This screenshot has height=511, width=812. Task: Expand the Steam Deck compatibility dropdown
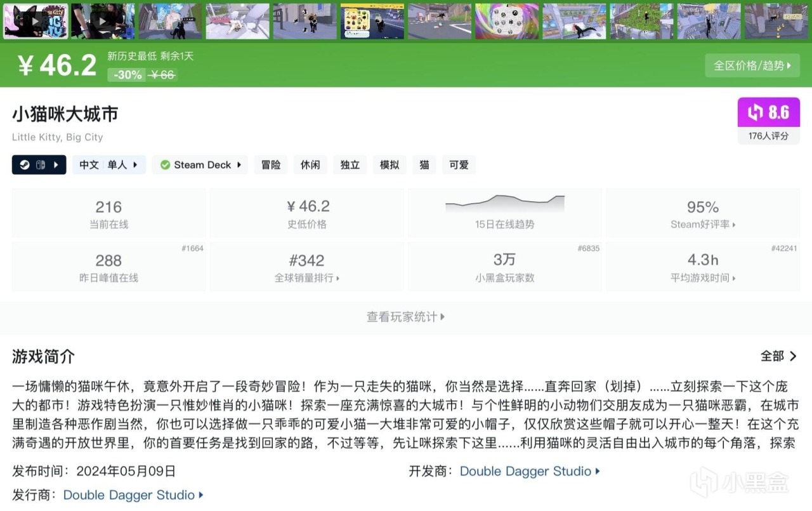[x=200, y=165]
